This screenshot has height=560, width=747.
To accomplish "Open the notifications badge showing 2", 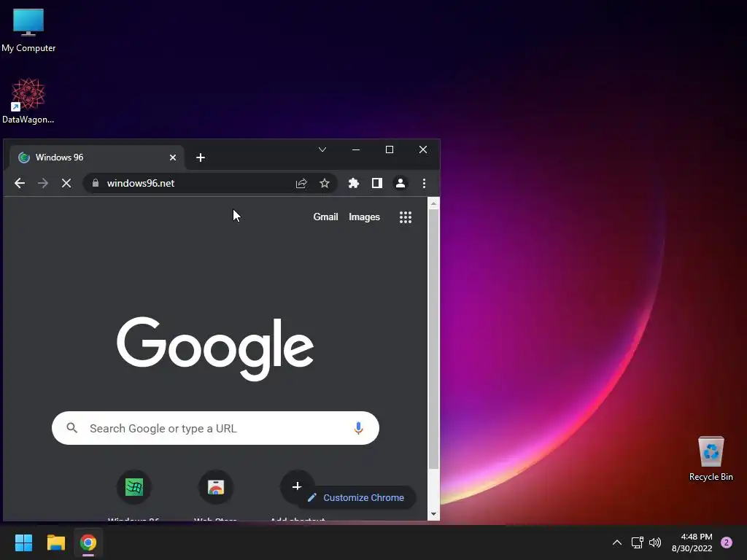I will [727, 542].
